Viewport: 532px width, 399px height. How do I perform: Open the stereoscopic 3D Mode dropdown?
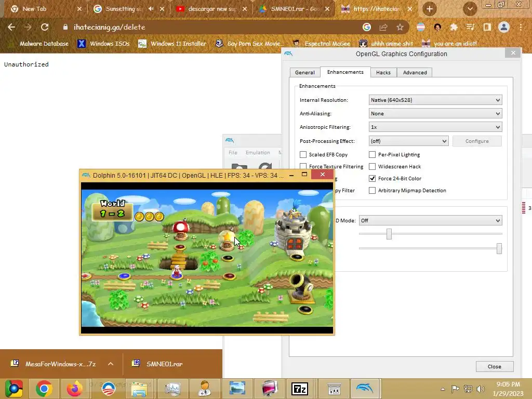(430, 220)
